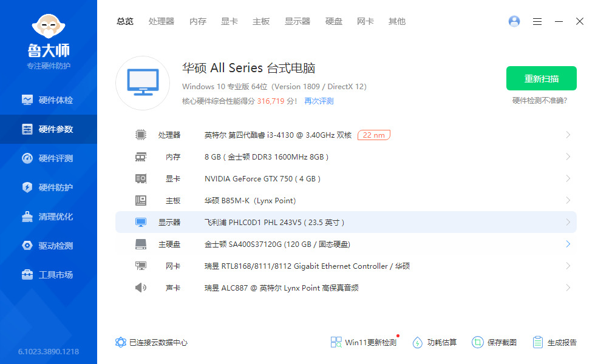
Task: Open 硬件体检 in the sidebar
Action: point(49,100)
